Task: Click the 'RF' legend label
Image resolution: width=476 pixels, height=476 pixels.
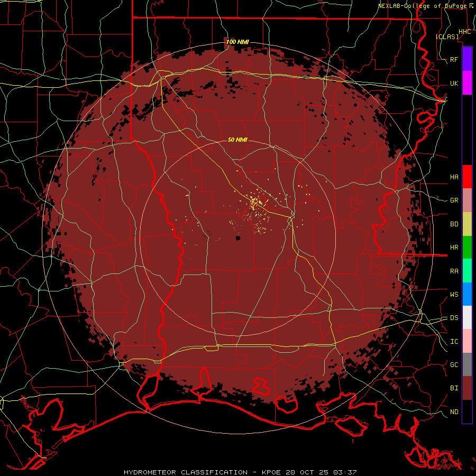Action: (x=454, y=59)
